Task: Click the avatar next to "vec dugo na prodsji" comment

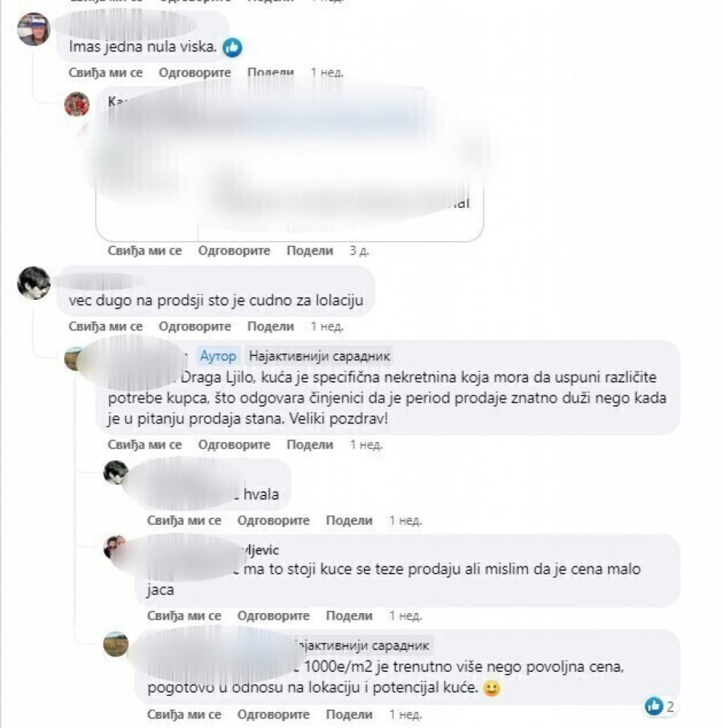Action: [x=34, y=283]
